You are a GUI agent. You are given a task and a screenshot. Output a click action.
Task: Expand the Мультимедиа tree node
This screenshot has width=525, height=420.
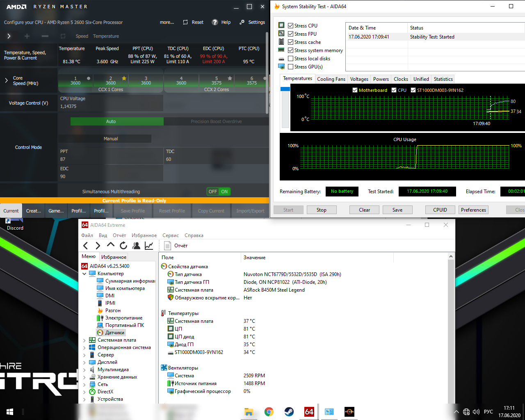pos(84,370)
